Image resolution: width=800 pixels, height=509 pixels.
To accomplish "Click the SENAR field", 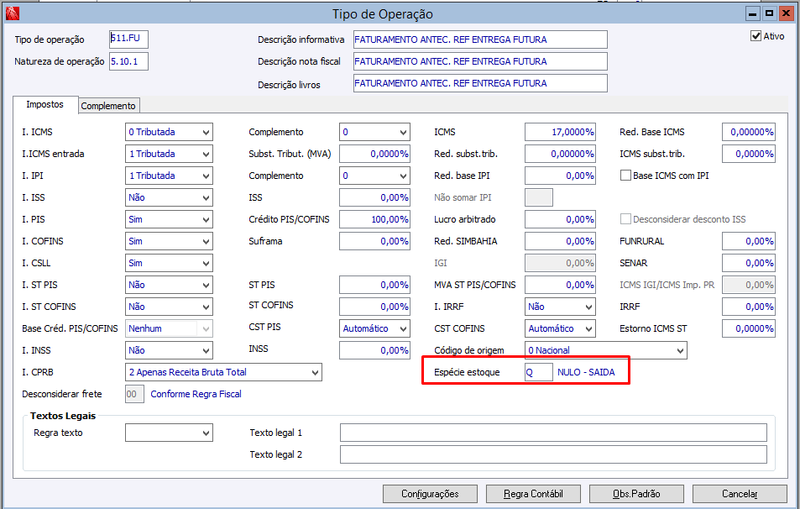I will click(x=748, y=263).
